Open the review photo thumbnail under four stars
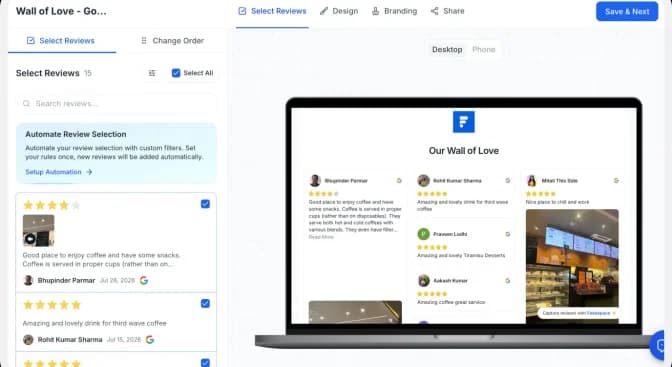 point(39,231)
